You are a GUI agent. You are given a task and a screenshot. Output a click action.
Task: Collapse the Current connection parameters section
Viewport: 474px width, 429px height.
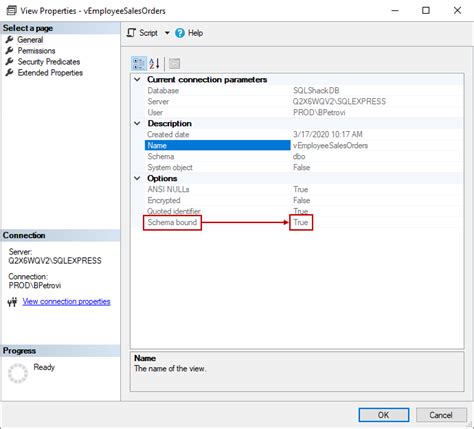137,80
